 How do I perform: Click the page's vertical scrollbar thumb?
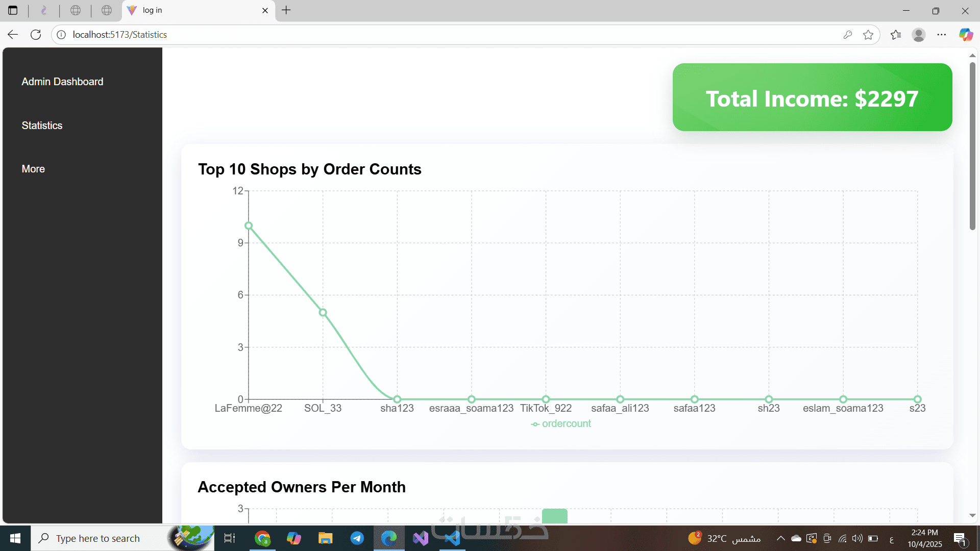(972, 145)
